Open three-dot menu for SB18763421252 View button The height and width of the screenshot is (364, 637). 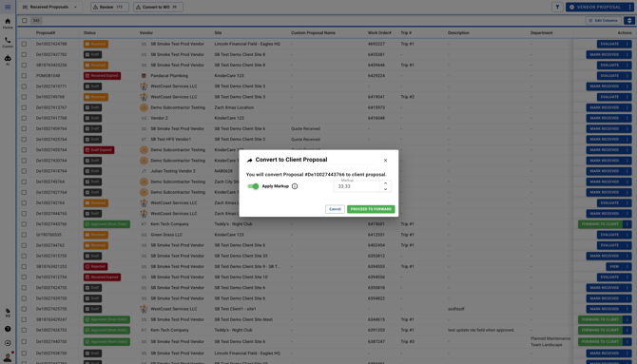(627, 266)
